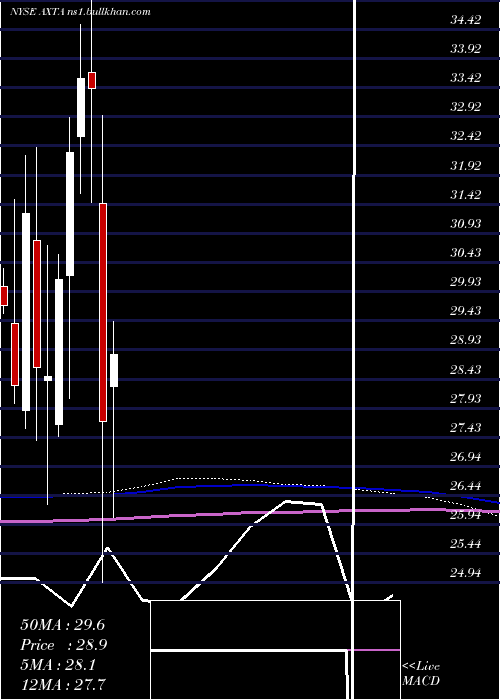The width and height of the screenshot is (500, 700).
Task: Click the 31.42 price axis label
Action: click(466, 195)
